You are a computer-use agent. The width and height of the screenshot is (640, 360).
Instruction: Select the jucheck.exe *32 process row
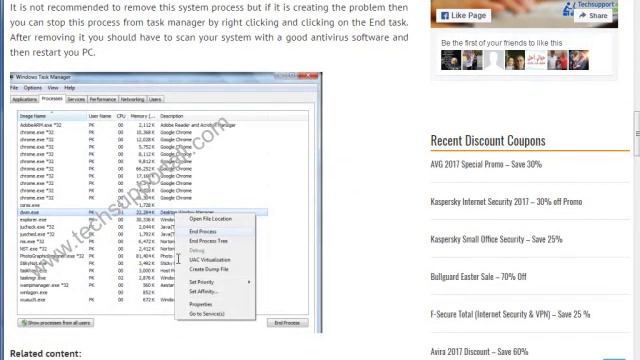pos(97,227)
